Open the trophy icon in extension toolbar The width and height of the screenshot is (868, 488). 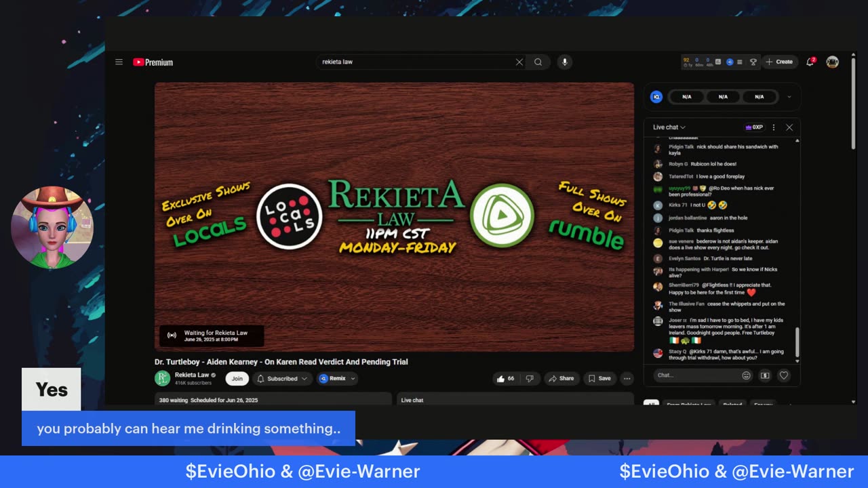(x=753, y=62)
